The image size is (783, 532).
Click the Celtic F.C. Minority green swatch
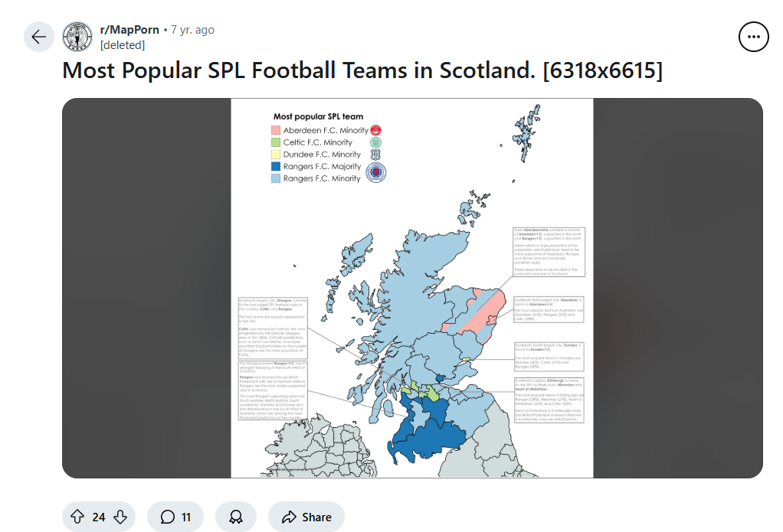[x=276, y=142]
